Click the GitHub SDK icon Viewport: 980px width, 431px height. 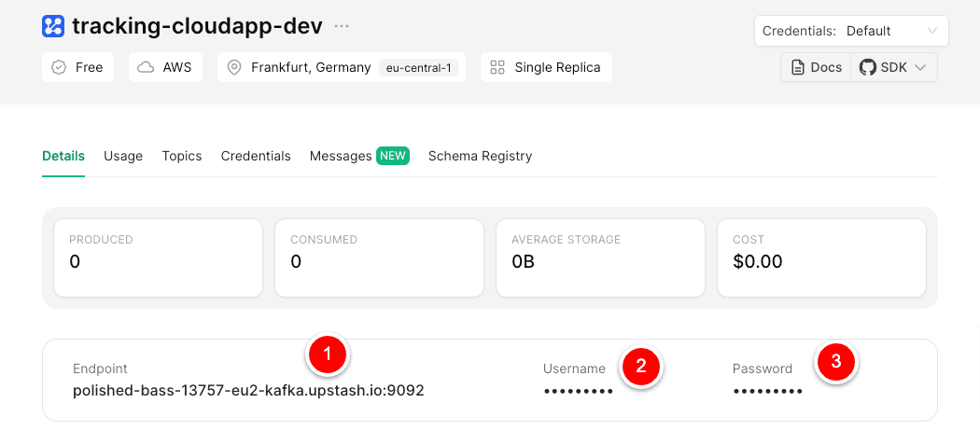868,67
